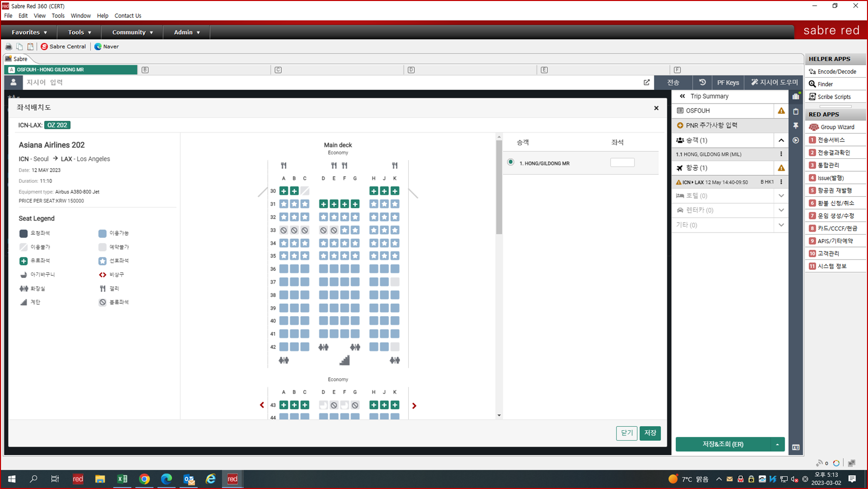Screen dimensions: 868x489
Task: Open the Window menu
Action: click(81, 16)
